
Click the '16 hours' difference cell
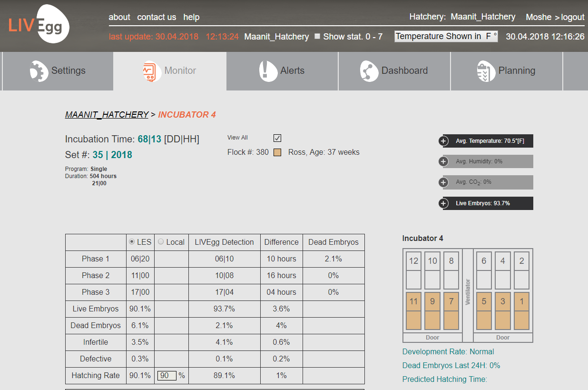[282, 276]
